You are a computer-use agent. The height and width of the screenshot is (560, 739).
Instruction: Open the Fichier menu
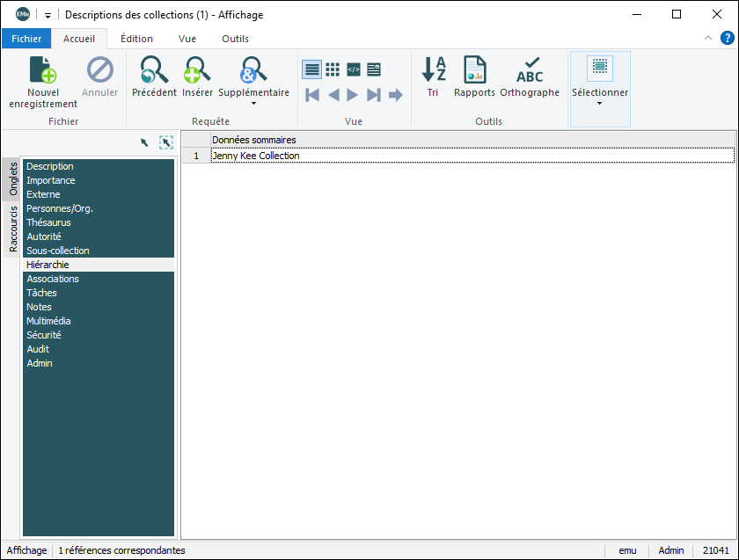click(x=26, y=39)
